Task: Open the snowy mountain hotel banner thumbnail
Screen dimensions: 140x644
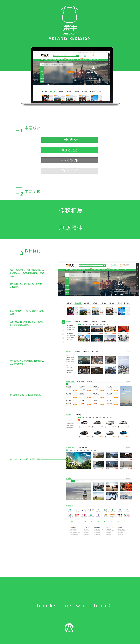Action: [x=123, y=365]
